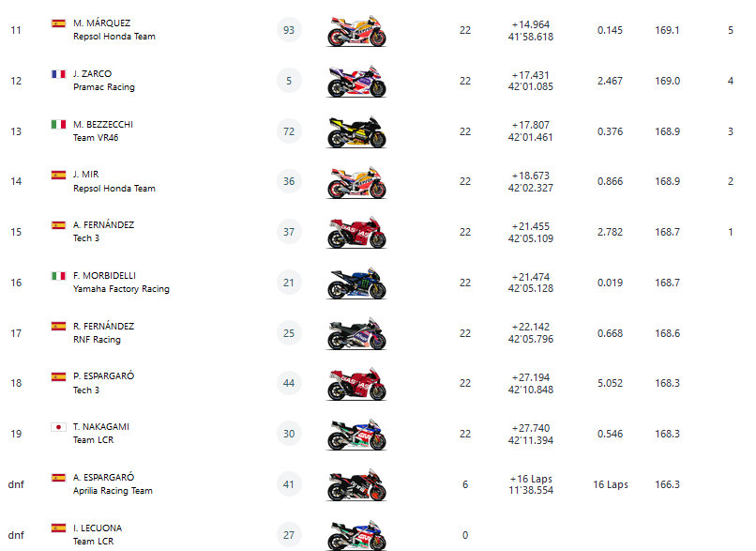Click rider number 72 badge

click(x=289, y=131)
